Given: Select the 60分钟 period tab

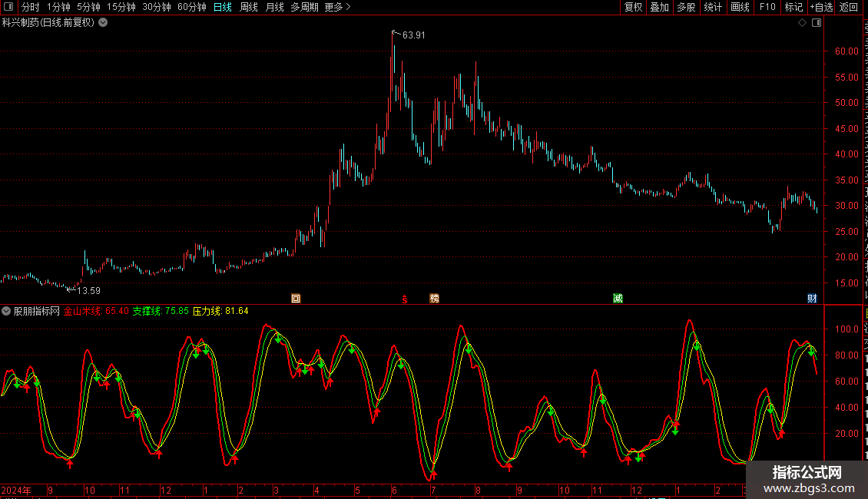Looking at the screenshot, I should point(192,7).
